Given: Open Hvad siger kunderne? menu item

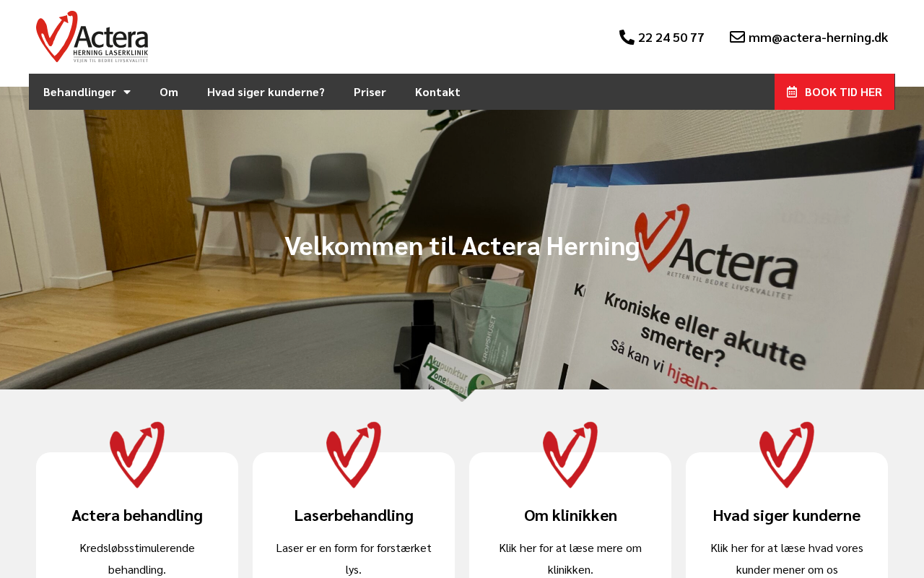Looking at the screenshot, I should [x=266, y=92].
